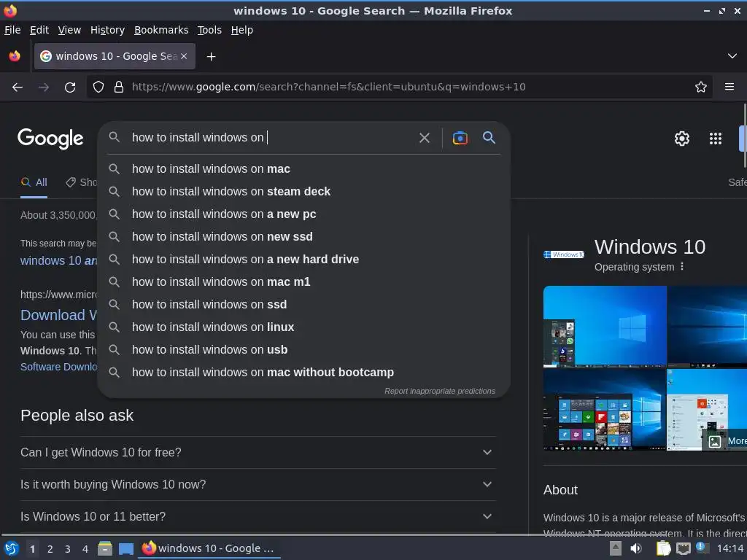Choose suggestion ending with 'a new pc'
Image resolution: width=747 pixels, height=560 pixels.
point(304,214)
